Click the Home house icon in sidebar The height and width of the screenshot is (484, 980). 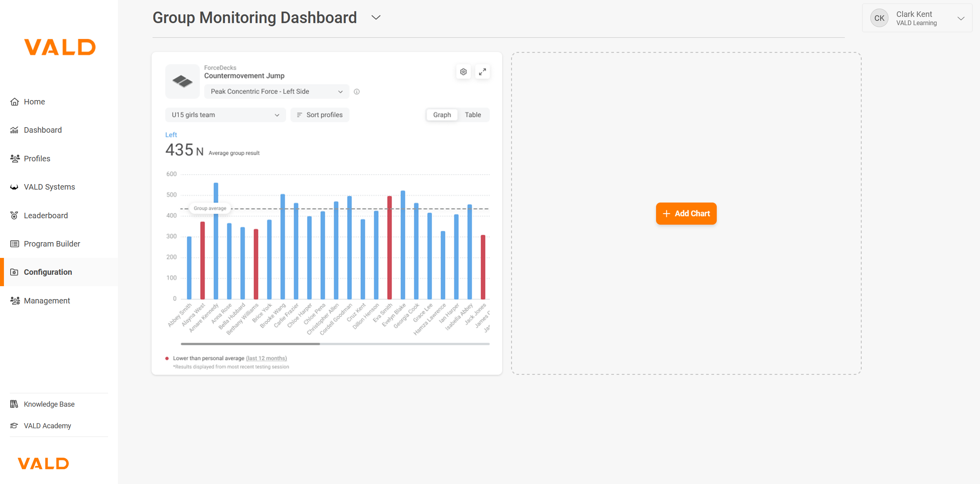click(x=15, y=102)
